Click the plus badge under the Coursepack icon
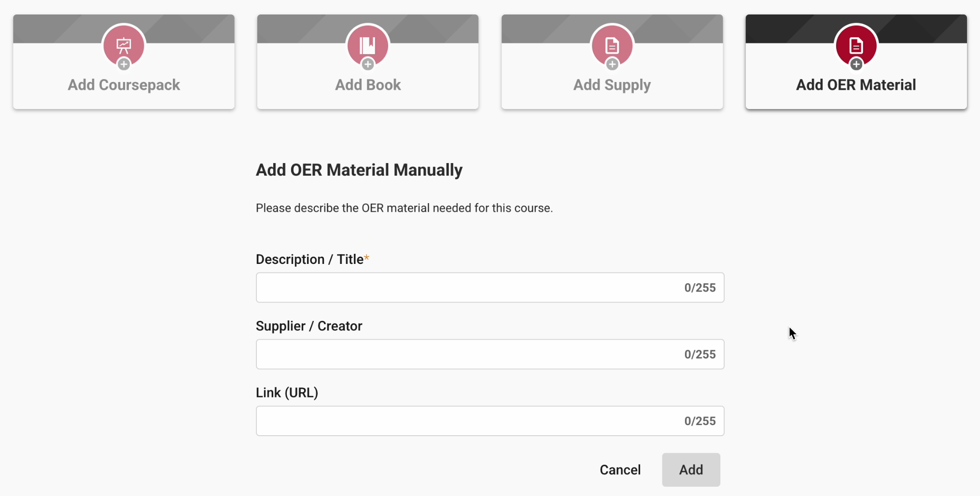 point(124,64)
